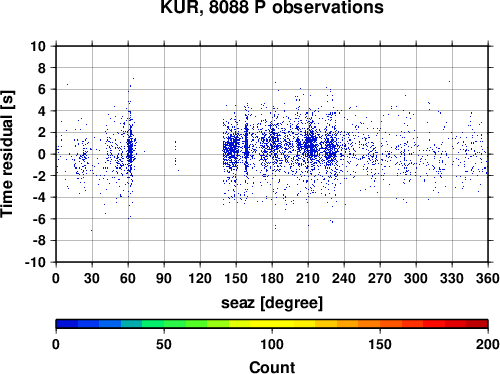Click the colorbar tick label 200
Viewport: 500px width, 374px height.
click(x=487, y=344)
